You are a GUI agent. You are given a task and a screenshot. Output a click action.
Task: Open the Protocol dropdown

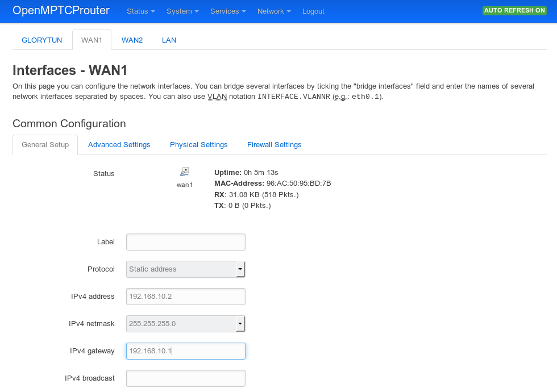185,269
